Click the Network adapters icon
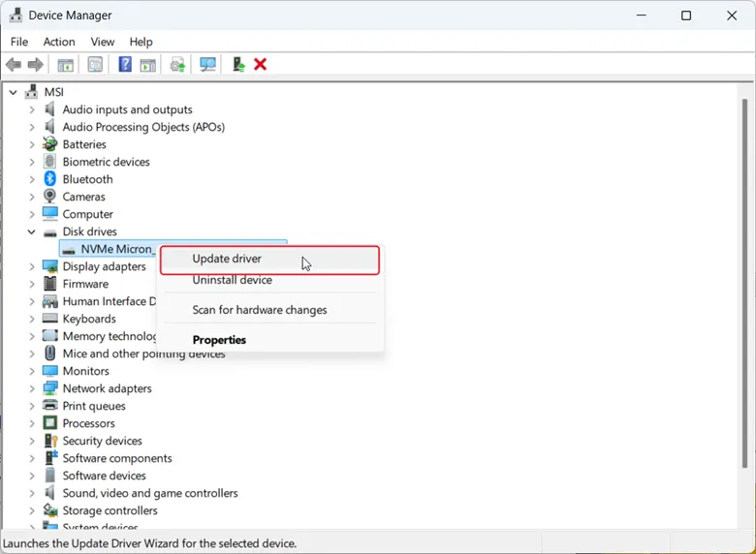 pos(49,387)
